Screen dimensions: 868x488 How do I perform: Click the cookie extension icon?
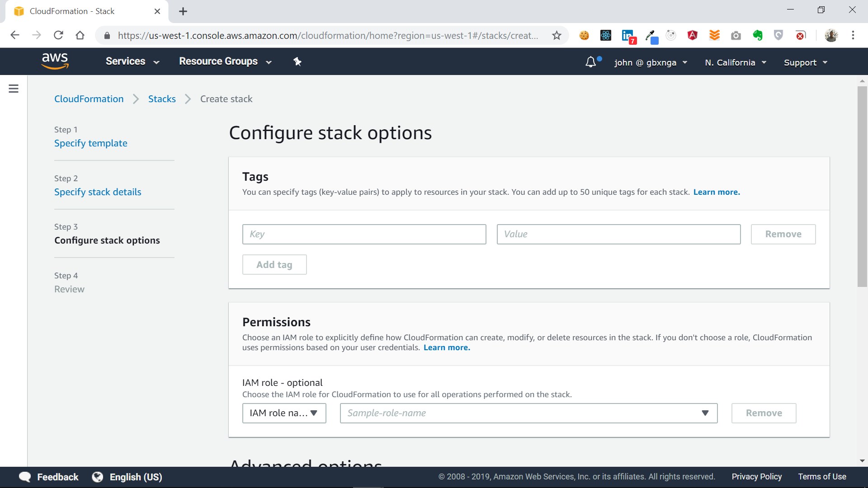[x=584, y=35]
